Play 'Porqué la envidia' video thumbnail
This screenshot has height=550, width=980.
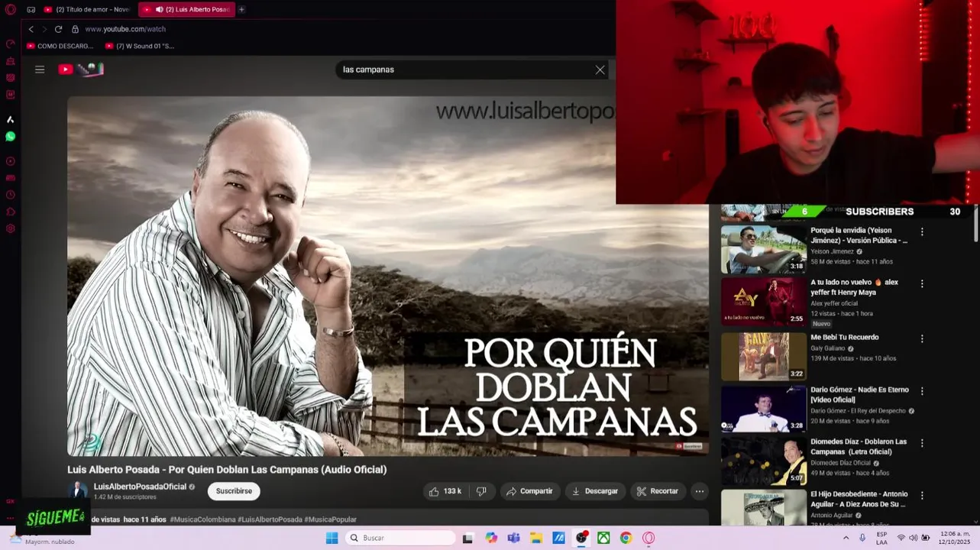click(x=764, y=249)
